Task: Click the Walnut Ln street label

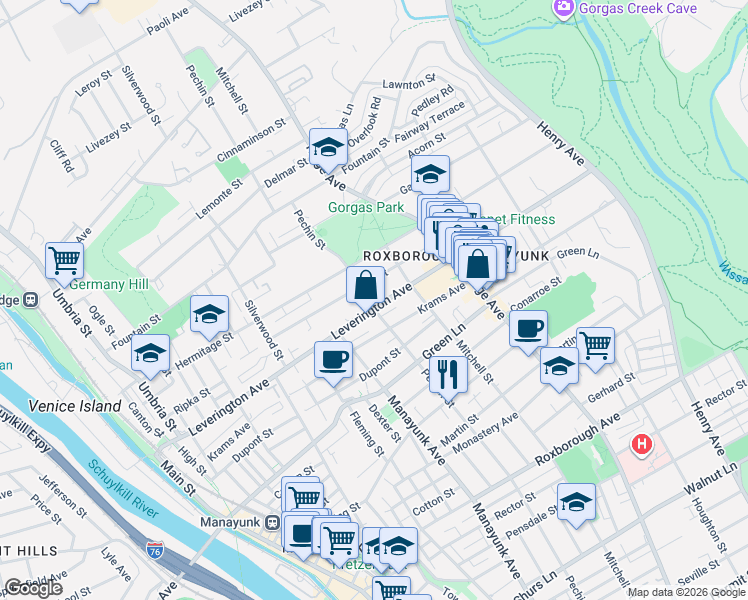Action: tap(710, 478)
